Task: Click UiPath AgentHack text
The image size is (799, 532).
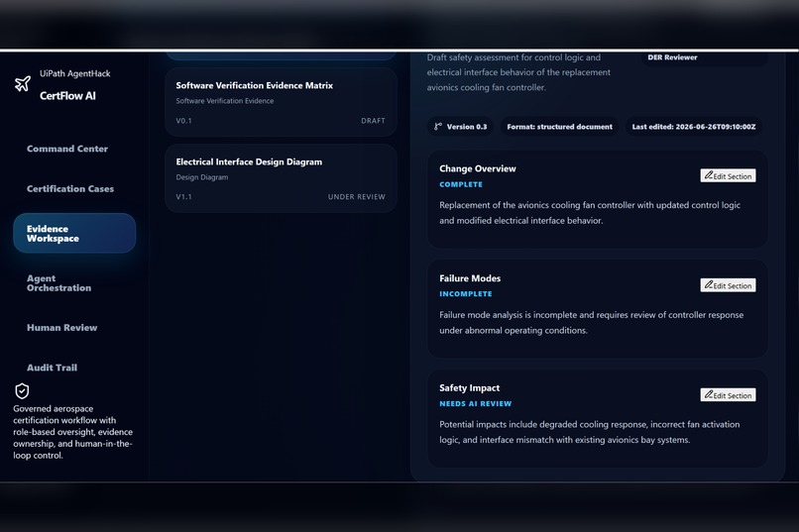Action: click(x=75, y=73)
